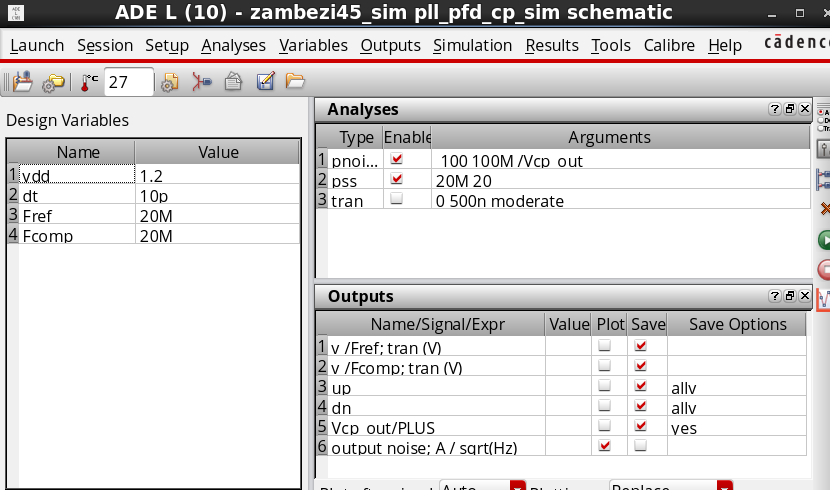
Task: Select the vdd design variable name cell
Action: pos(77,175)
